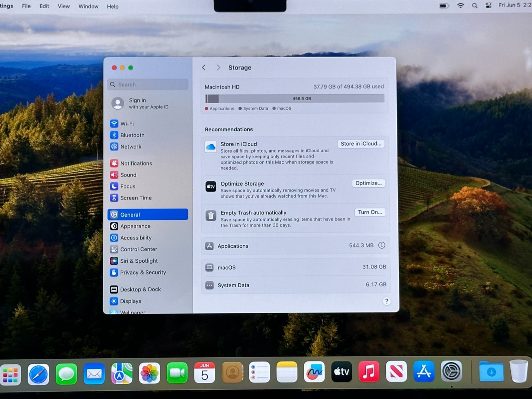
Task: Click the Search field in sidebar
Action: click(148, 84)
